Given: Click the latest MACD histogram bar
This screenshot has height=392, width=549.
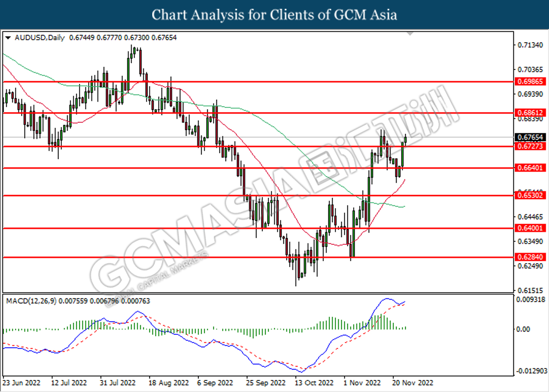Looking at the screenshot, I should (406, 328).
